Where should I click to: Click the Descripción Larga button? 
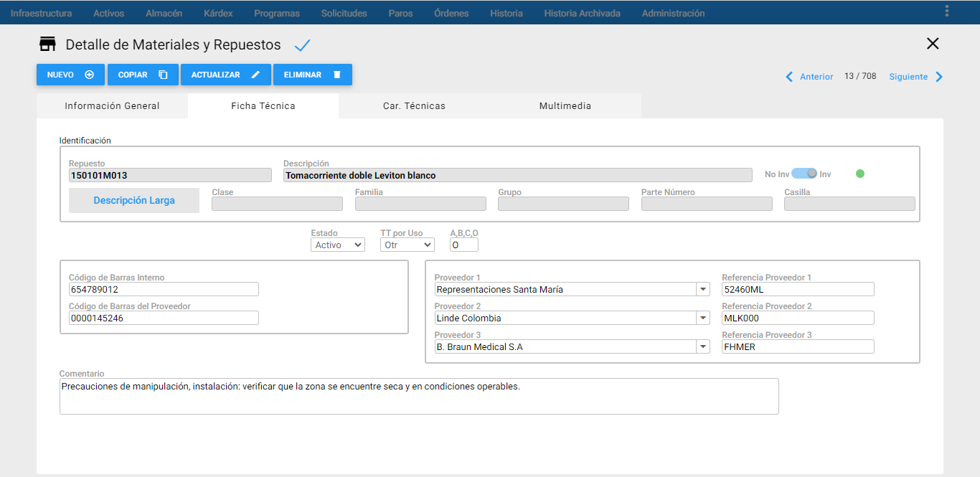click(134, 201)
